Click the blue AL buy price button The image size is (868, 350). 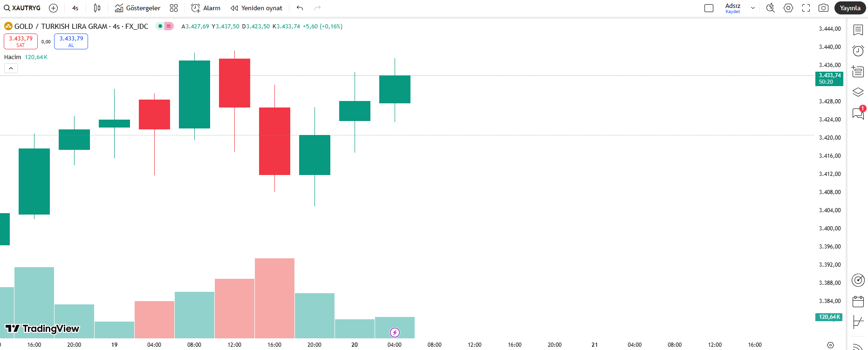71,41
